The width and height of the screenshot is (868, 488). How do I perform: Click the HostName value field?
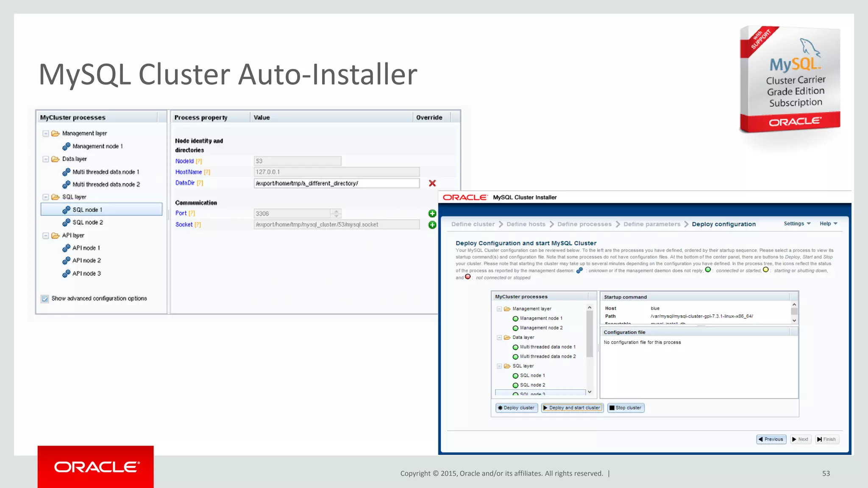click(x=337, y=172)
